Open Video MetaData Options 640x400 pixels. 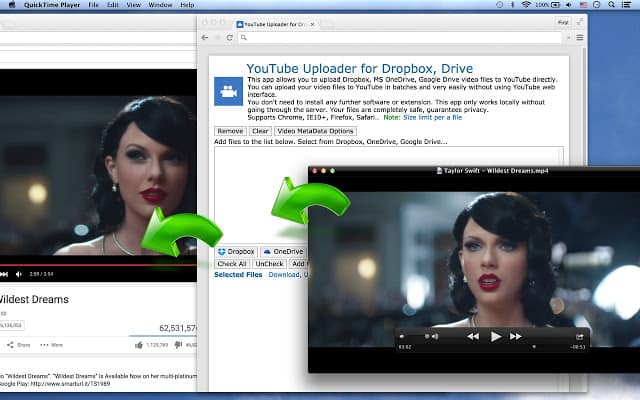[x=315, y=131]
